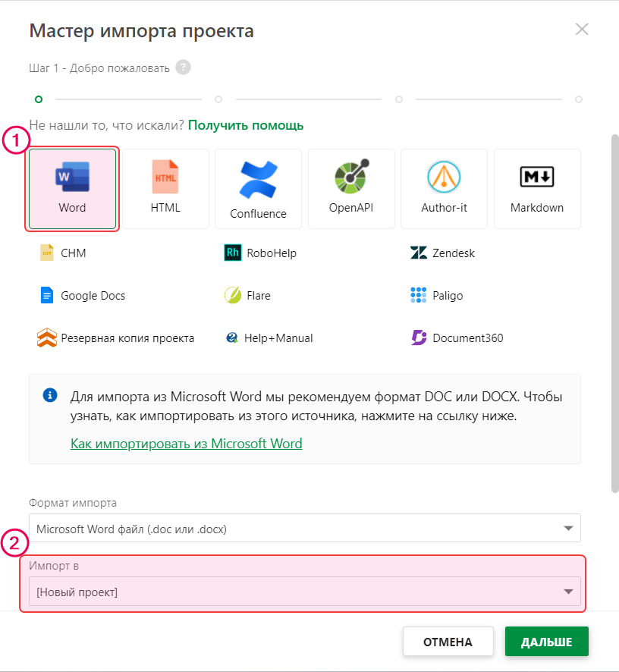Screen dimensions: 619x672
Task: Open the Формат импорта dropdown
Action: pyautogui.click(x=304, y=529)
